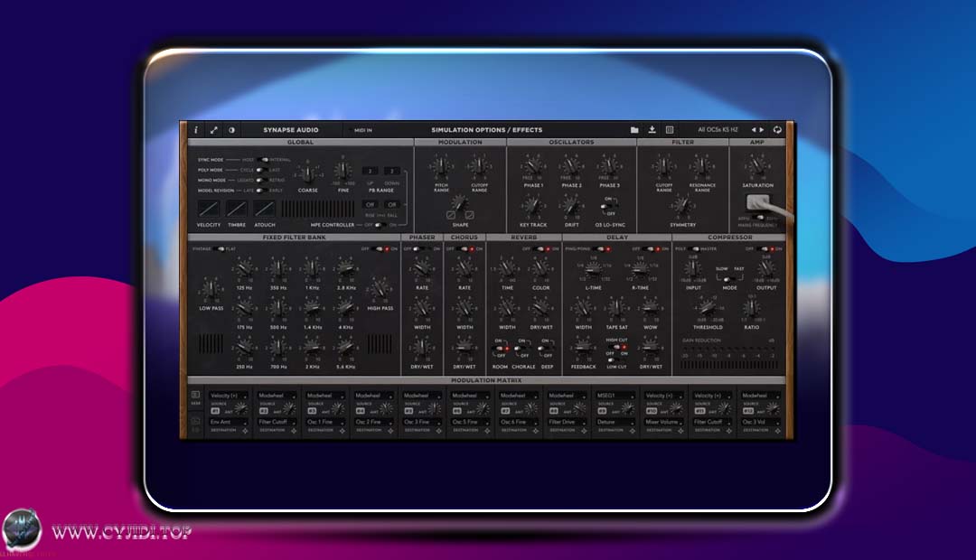Click the fullscreen resize icon in title bar

tap(213, 129)
